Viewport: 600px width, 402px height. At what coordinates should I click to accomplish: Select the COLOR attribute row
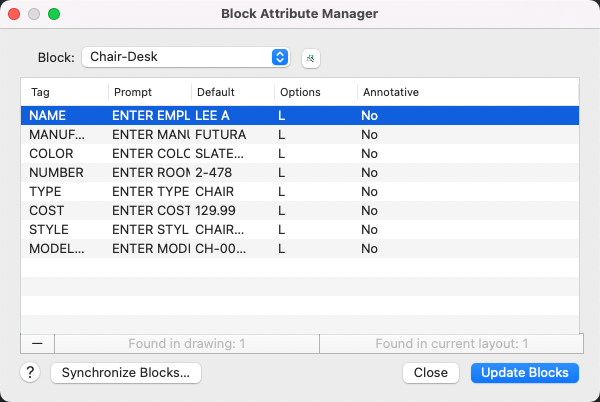click(x=300, y=154)
